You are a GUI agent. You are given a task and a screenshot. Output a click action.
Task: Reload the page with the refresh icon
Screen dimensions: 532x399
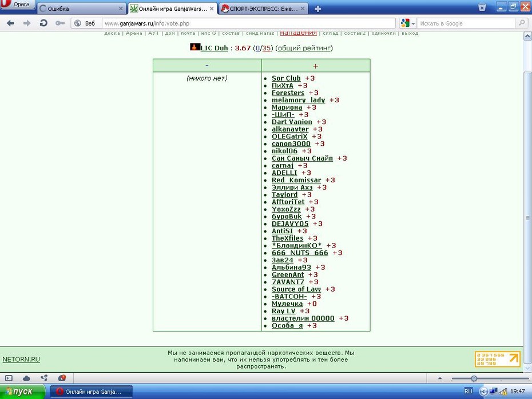coord(43,23)
